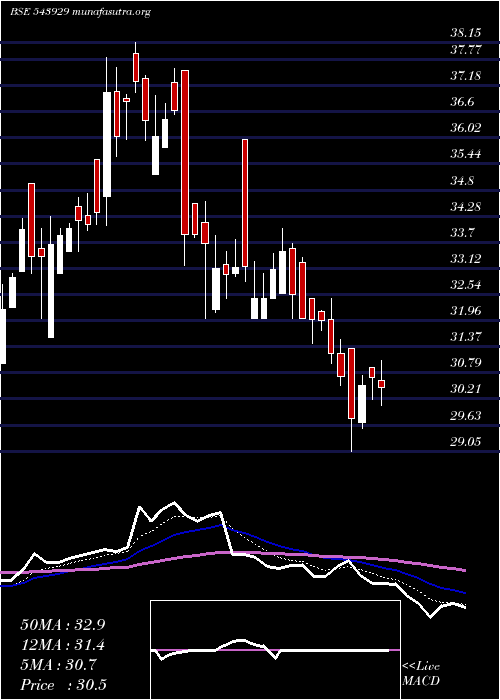Click inside the Live MACD mini chart
The height and width of the screenshot is (700, 500).
275,650
